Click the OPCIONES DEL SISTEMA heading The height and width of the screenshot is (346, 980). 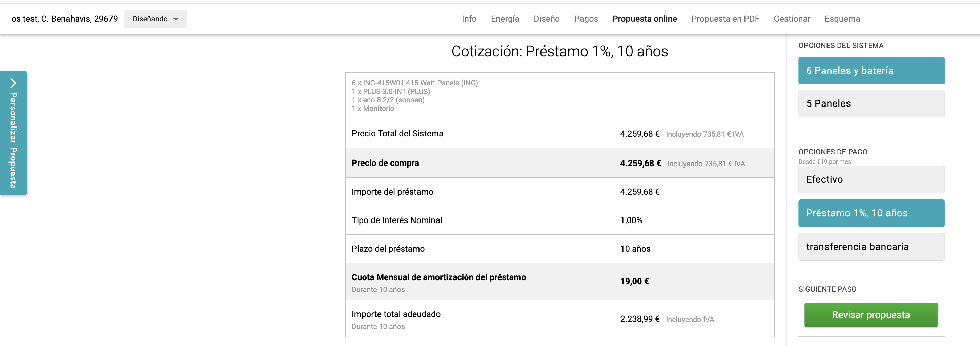coord(841,46)
